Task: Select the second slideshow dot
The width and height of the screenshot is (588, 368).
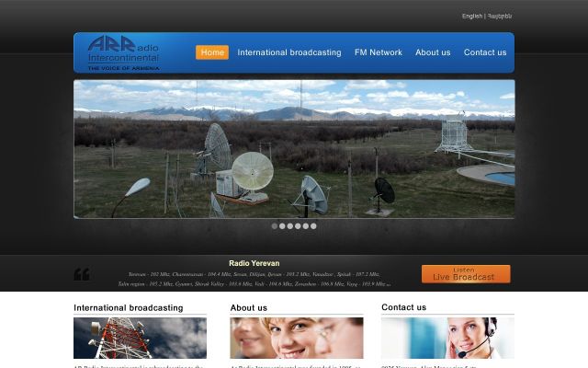Action: point(282,226)
